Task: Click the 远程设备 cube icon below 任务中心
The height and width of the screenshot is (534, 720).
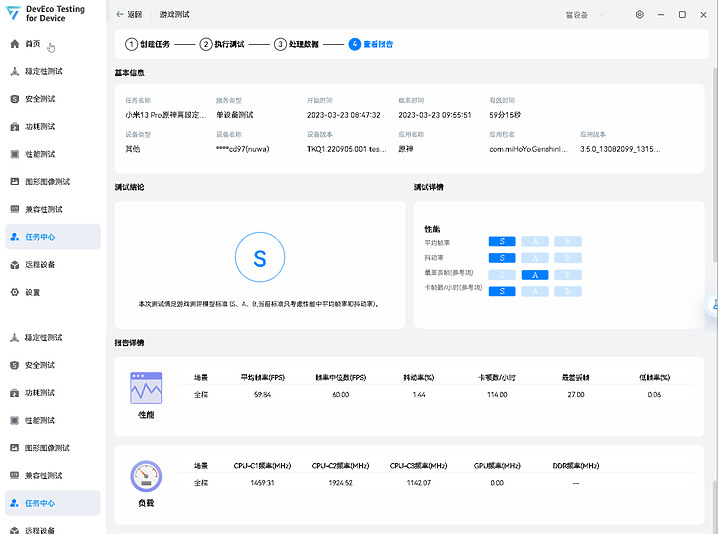Action: pos(15,264)
